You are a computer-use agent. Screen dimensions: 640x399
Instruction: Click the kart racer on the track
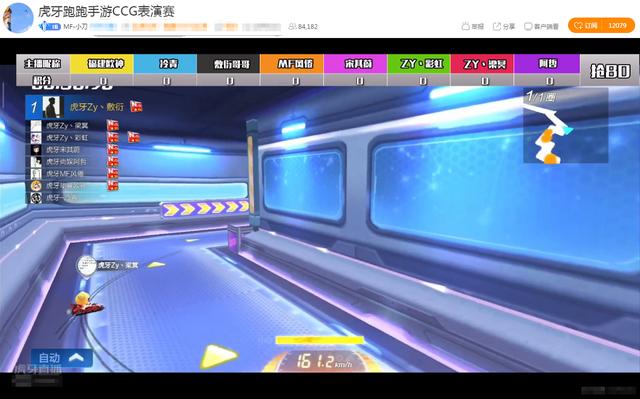[x=86, y=304]
